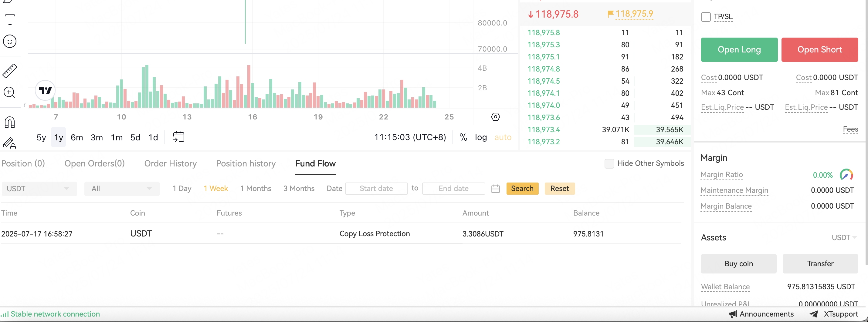Toggle the magnet snap mode
Screen dimensions: 868x322
[x=10, y=122]
